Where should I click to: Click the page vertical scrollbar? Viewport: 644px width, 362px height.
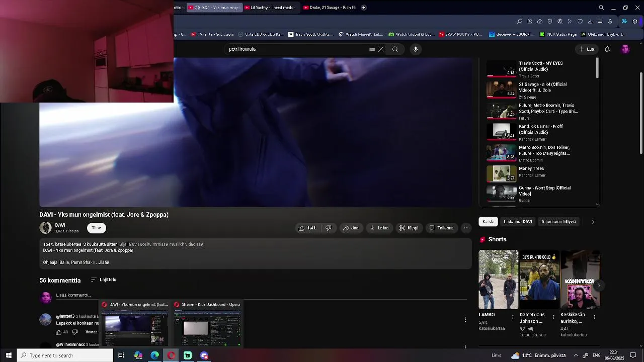[x=641, y=113]
